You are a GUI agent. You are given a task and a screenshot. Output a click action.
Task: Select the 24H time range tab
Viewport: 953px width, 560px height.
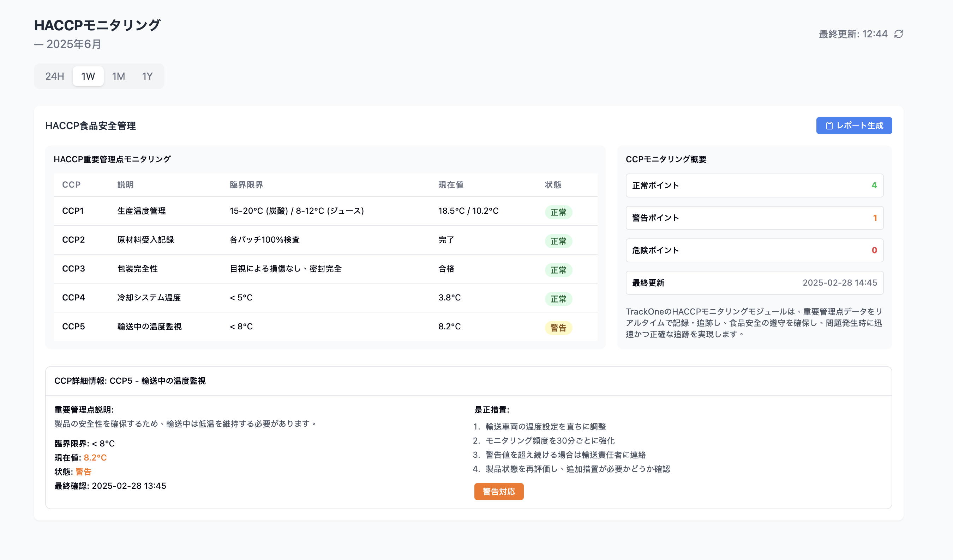click(x=54, y=76)
